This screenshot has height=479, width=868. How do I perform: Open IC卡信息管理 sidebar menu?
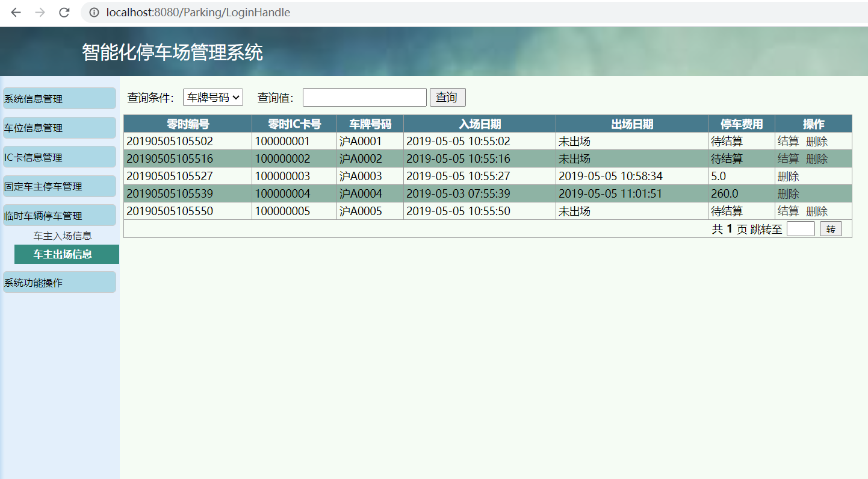(60, 157)
